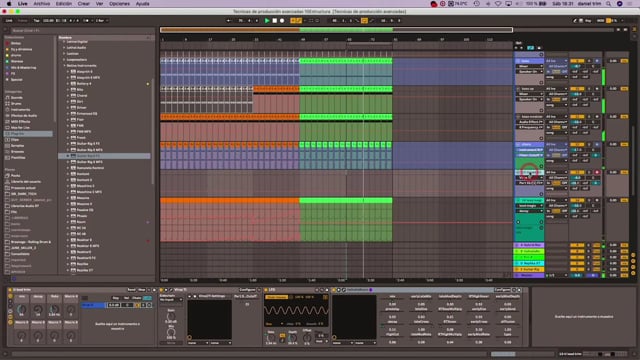Select the Max for Live category
The image size is (640, 360).
pyautogui.click(x=20, y=128)
